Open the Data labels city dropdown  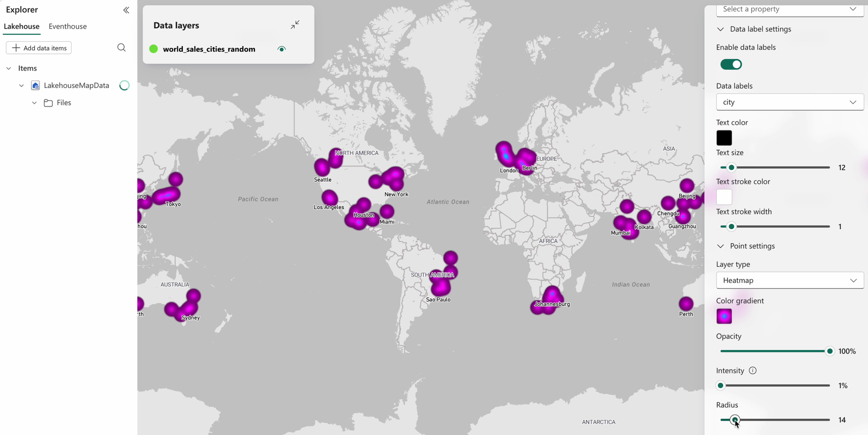[x=790, y=102]
